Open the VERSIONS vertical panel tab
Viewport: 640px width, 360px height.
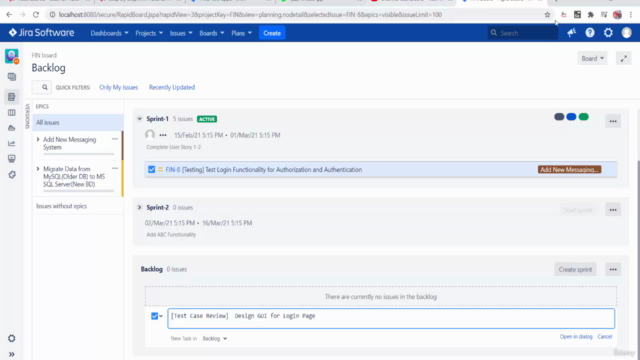coord(27,116)
